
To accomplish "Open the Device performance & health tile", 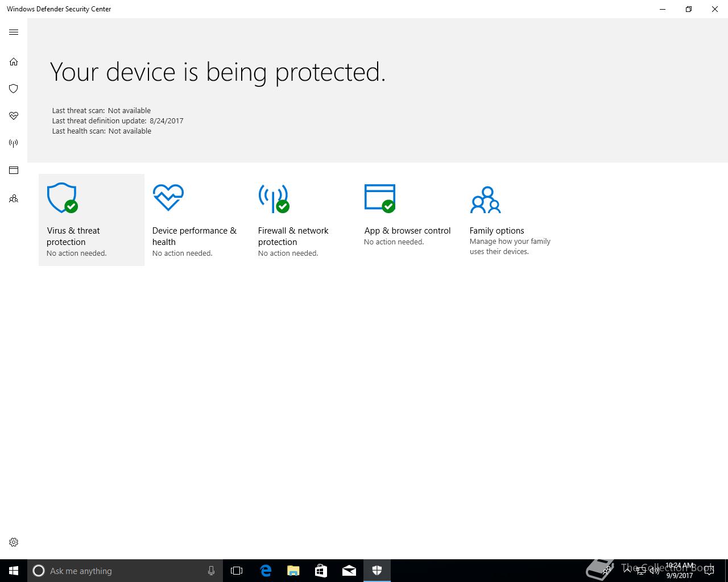I will click(197, 220).
